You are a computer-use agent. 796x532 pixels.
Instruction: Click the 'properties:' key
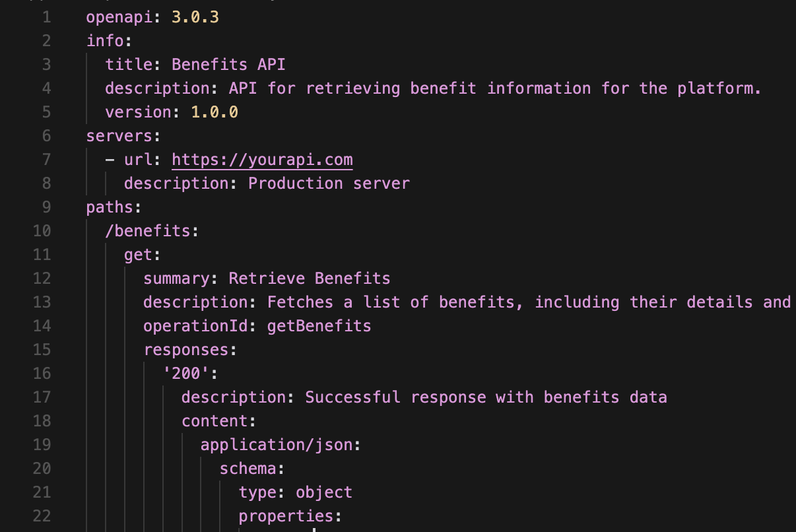click(290, 516)
